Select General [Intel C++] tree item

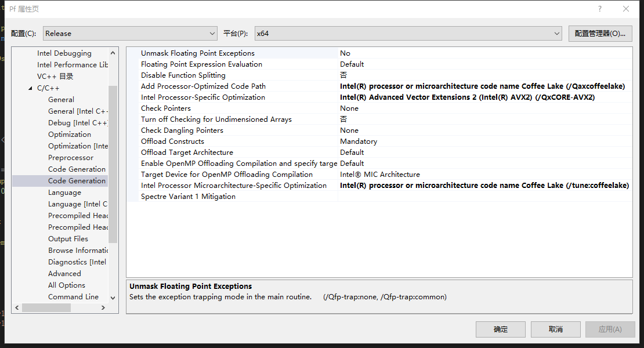click(78, 111)
